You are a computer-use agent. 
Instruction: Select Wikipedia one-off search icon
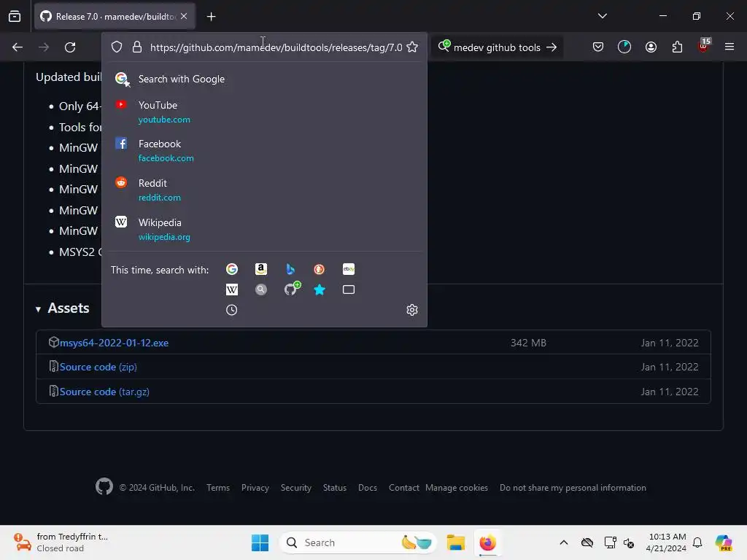click(x=231, y=289)
